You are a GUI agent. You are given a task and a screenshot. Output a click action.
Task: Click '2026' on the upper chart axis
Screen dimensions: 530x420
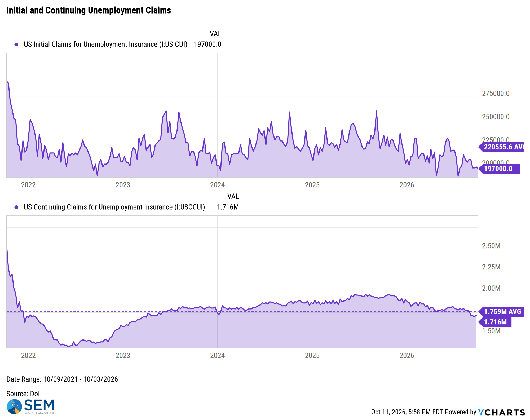tap(407, 185)
